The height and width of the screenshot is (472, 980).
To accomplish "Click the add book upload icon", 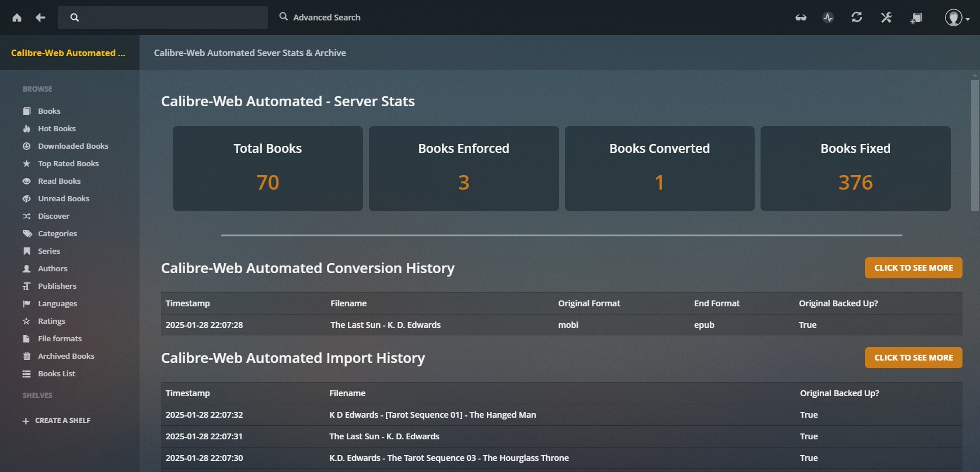I will tap(916, 18).
